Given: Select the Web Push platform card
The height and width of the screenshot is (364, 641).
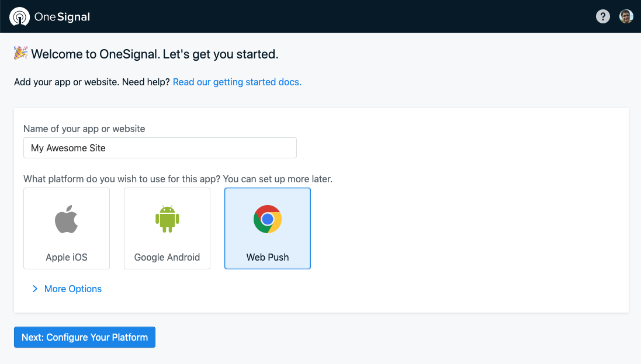Looking at the screenshot, I should click(268, 228).
